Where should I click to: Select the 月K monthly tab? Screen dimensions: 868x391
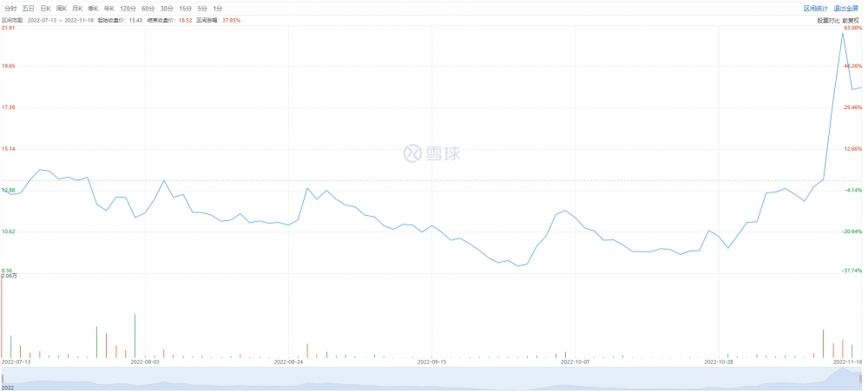point(77,8)
